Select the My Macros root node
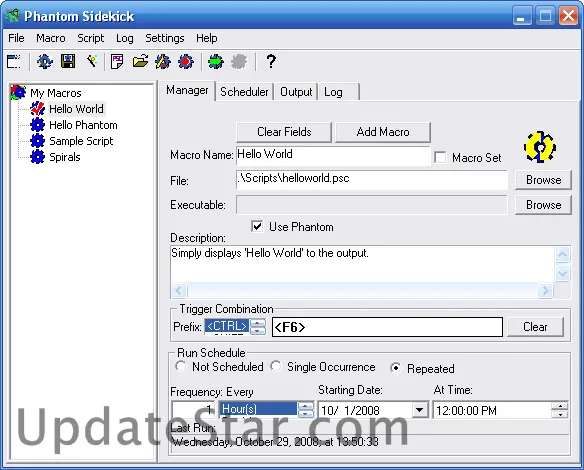The image size is (584, 470). coord(55,93)
